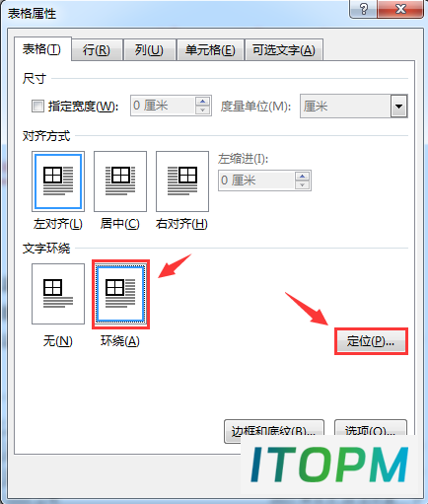Choose the wrap around (环绕) icon
This screenshot has width=428, height=504.
(x=120, y=294)
